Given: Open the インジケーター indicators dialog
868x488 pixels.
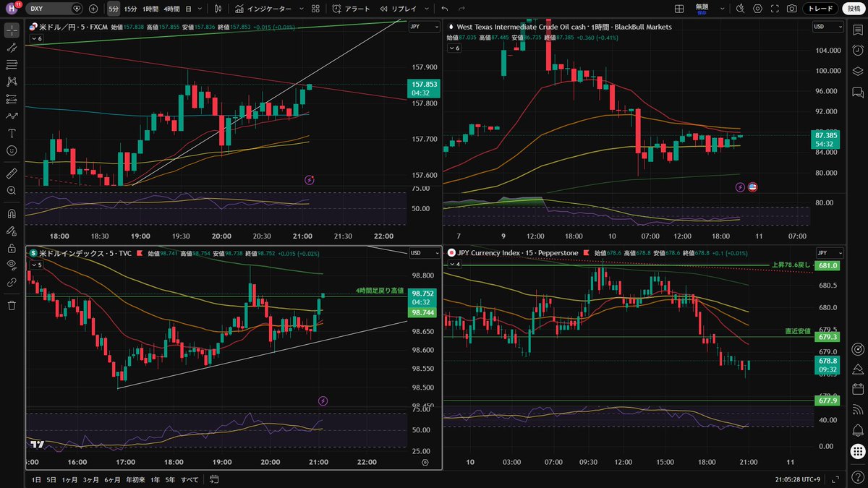Looking at the screenshot, I should click(x=265, y=9).
